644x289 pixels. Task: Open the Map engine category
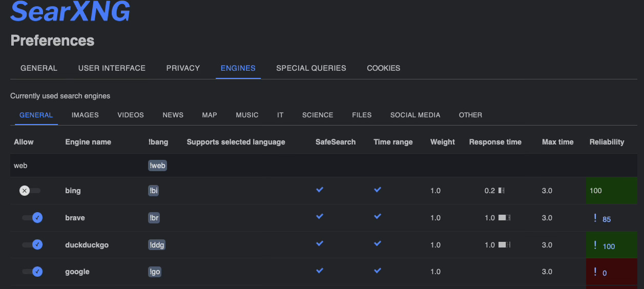click(x=210, y=115)
